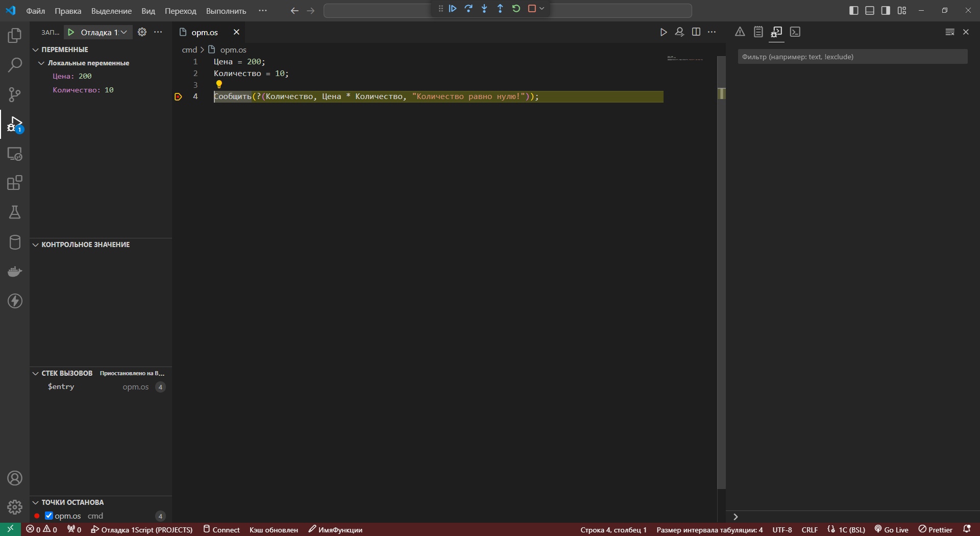Open the Search view in activity bar
980x536 pixels.
tap(15, 65)
